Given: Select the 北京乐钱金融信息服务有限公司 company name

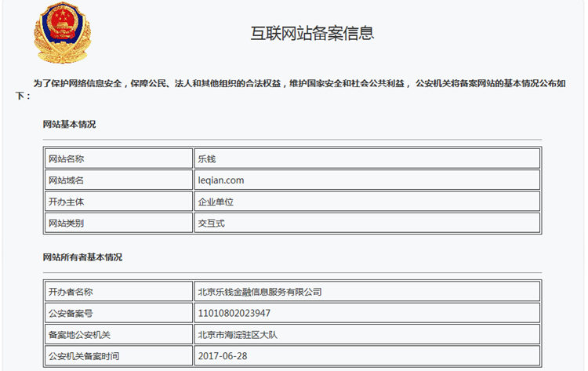Looking at the screenshot, I should pos(260,292).
